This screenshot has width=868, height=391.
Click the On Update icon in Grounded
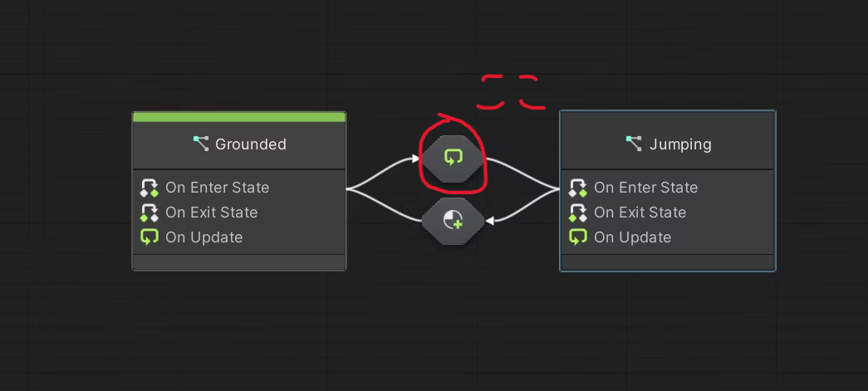(x=150, y=237)
